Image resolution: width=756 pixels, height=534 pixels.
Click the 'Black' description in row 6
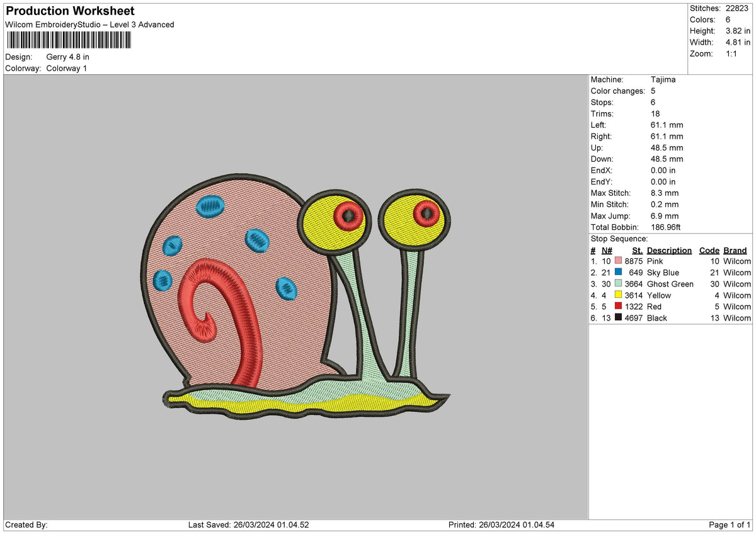pos(657,318)
